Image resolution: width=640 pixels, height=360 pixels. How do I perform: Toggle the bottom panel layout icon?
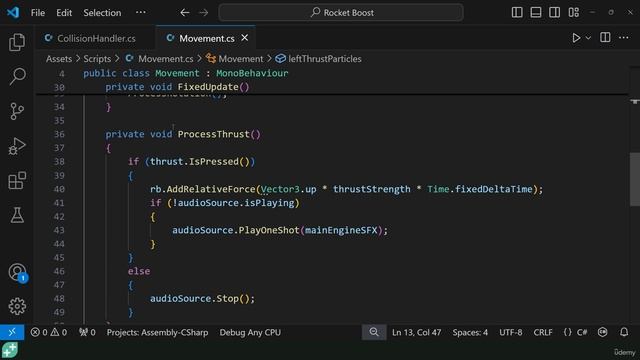pos(536,13)
